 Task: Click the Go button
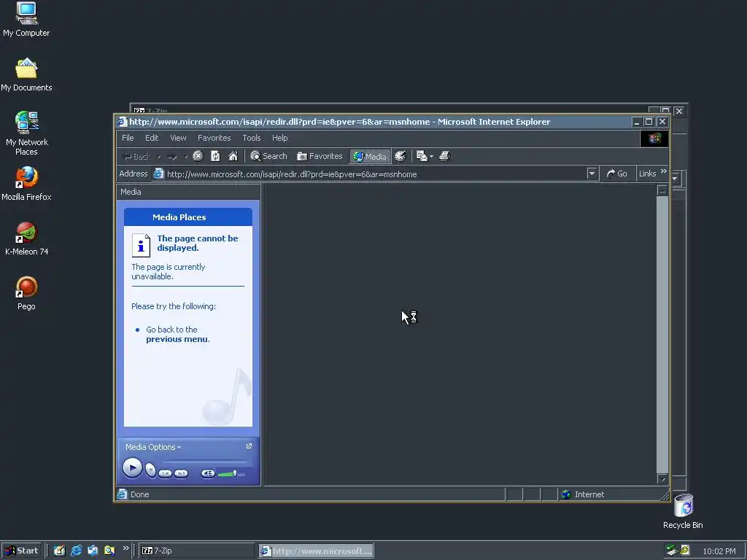coord(616,174)
